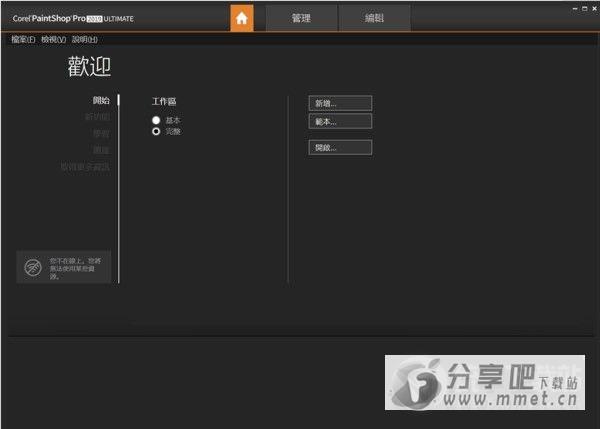Open the 說明(H) menu
This screenshot has height=429, width=600.
point(85,39)
